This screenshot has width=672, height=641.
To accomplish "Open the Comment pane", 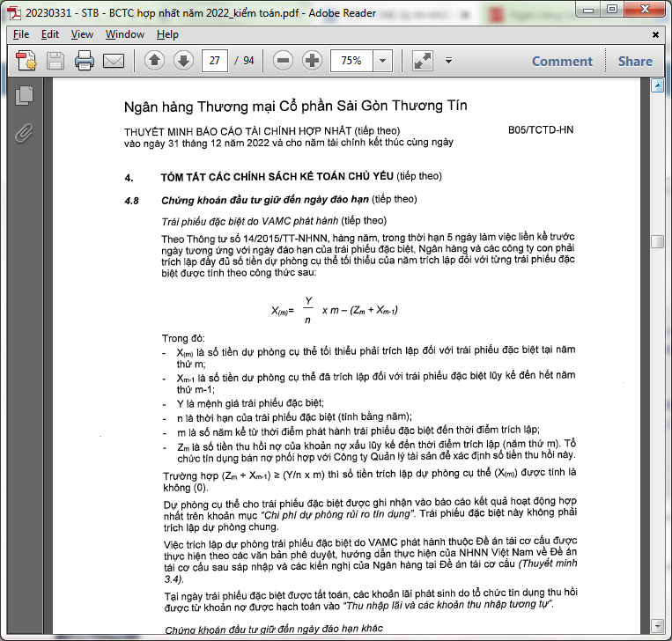I will [x=562, y=62].
